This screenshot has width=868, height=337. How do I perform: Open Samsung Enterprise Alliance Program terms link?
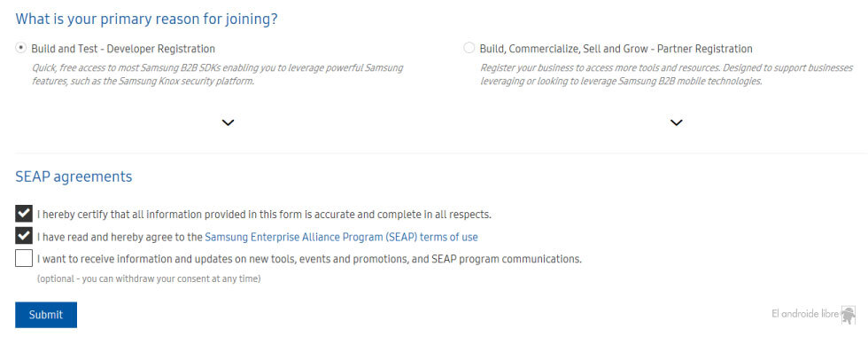tap(341, 238)
